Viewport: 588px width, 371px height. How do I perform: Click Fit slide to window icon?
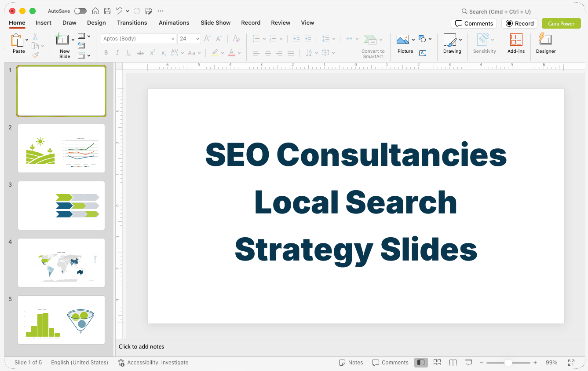(571, 363)
